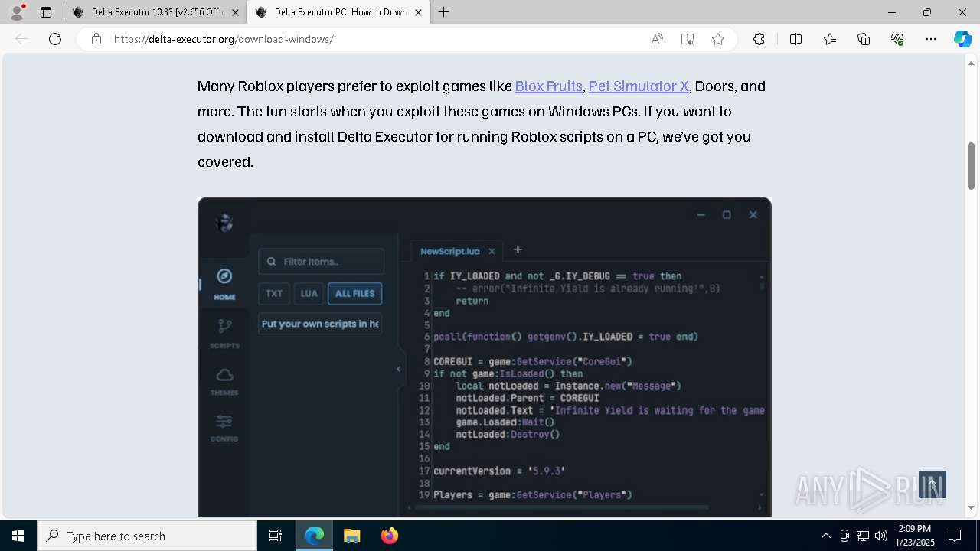Open the Edge profile icon
The image size is (980, 551).
tap(17, 12)
